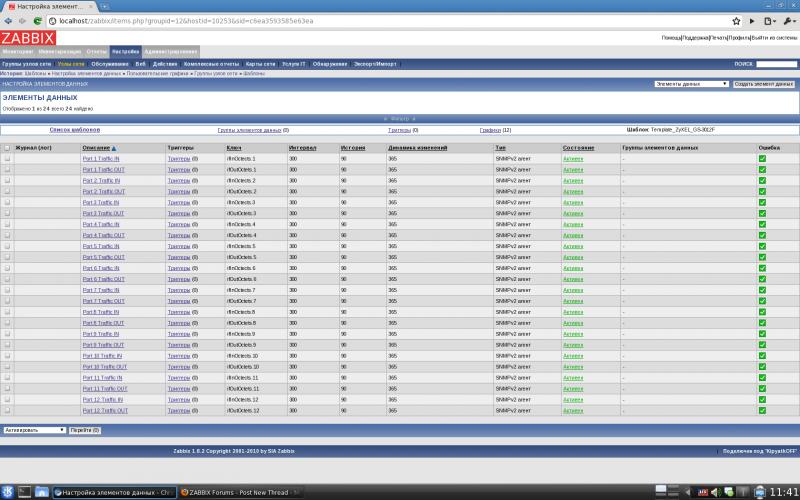Viewport: 800px width, 500px height.
Task: Open the Port 1 Traffic OUT item
Action: click(104, 169)
